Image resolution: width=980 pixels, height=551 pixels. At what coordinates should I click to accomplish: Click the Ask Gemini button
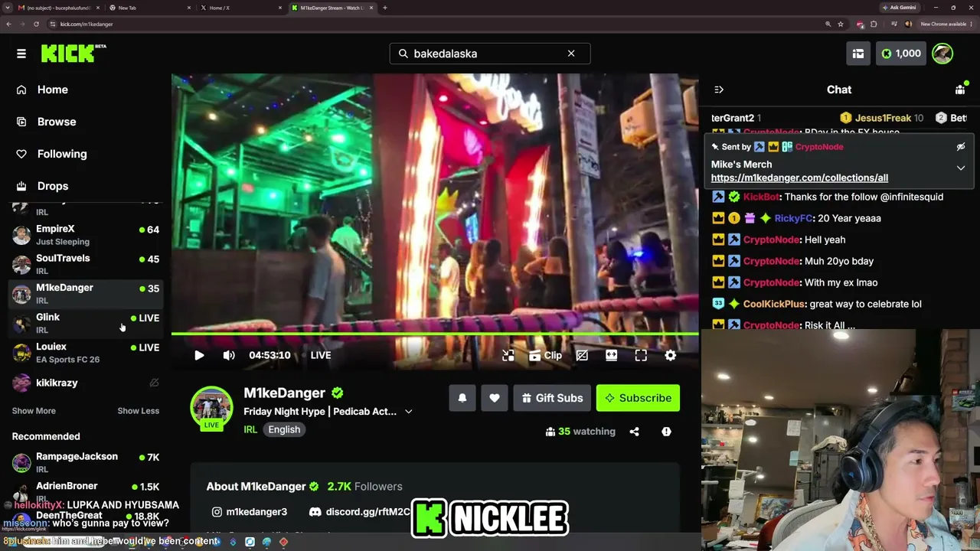click(899, 8)
